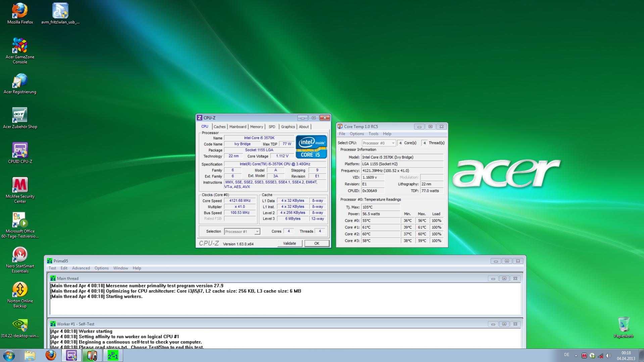Image resolution: width=644 pixels, height=362 pixels.
Task: Open the taskbar clock and date
Action: tap(626, 356)
